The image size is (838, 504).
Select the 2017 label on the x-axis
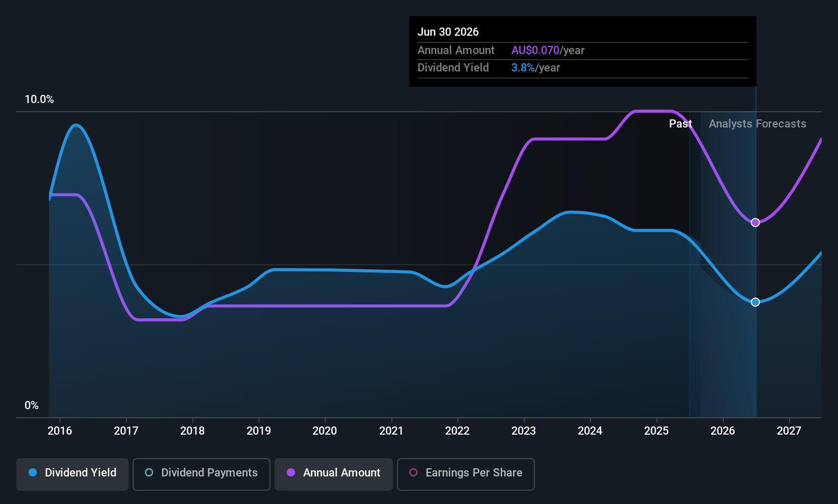126,431
